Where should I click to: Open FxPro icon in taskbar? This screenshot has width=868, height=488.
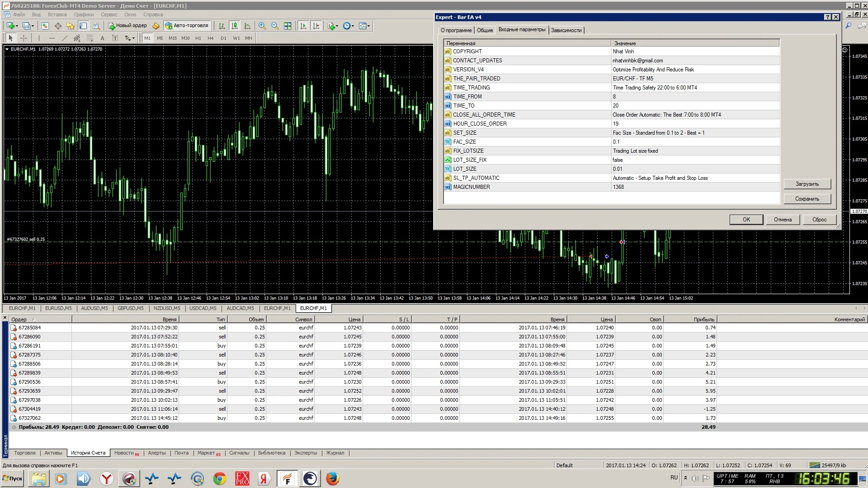point(242,479)
